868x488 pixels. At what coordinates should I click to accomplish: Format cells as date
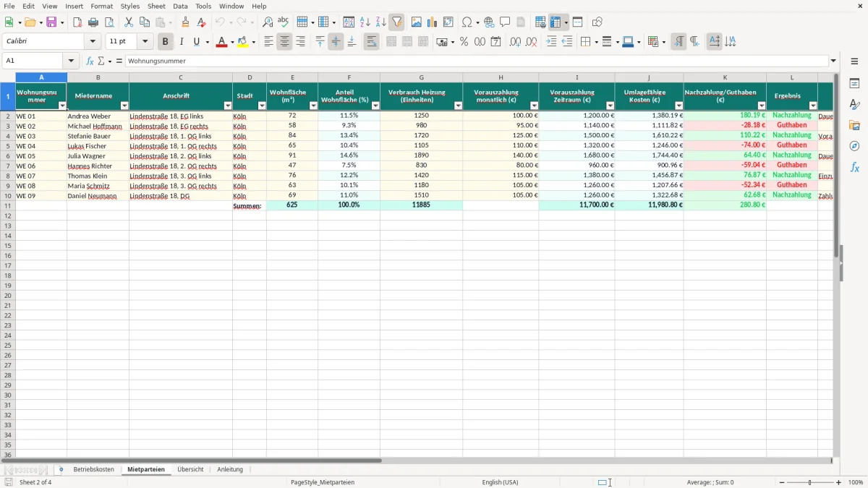click(496, 42)
